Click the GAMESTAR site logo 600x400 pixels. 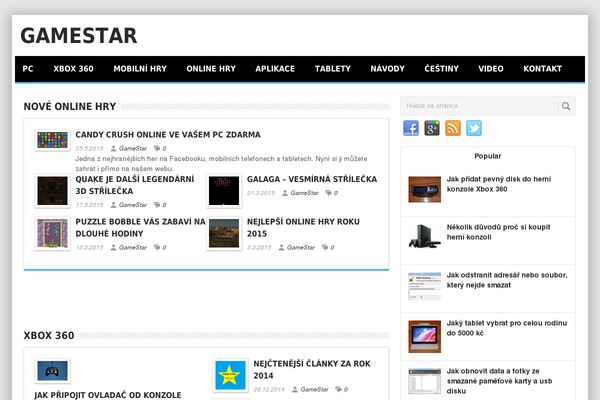(x=78, y=36)
